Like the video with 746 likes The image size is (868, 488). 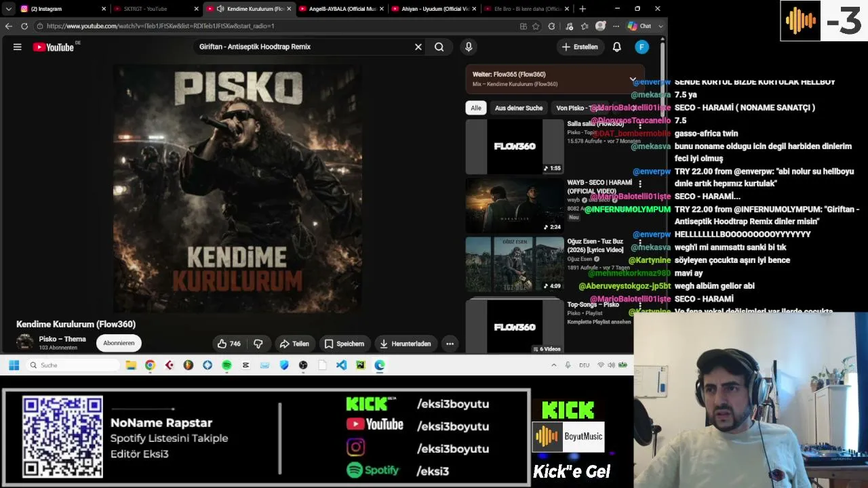(x=229, y=344)
